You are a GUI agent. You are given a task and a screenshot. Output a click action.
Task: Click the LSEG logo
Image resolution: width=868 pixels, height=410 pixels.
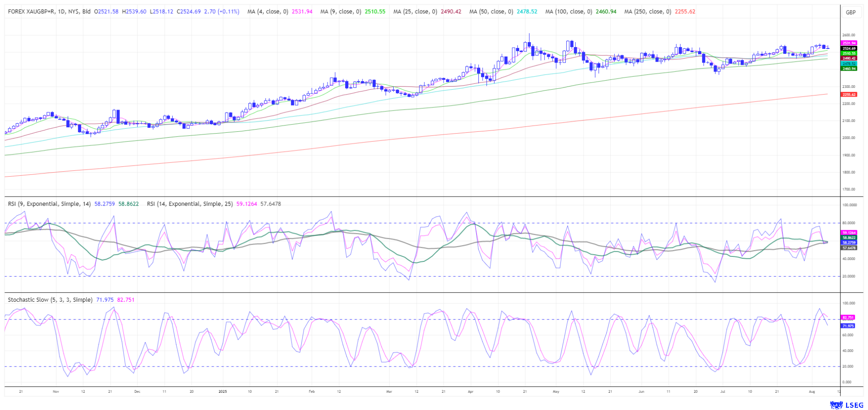(x=846, y=405)
